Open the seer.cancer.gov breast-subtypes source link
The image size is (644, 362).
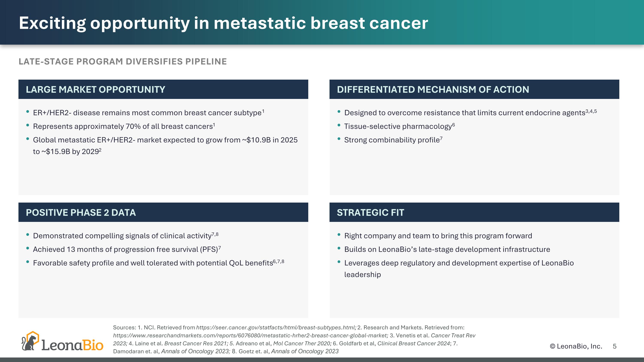click(x=276, y=327)
